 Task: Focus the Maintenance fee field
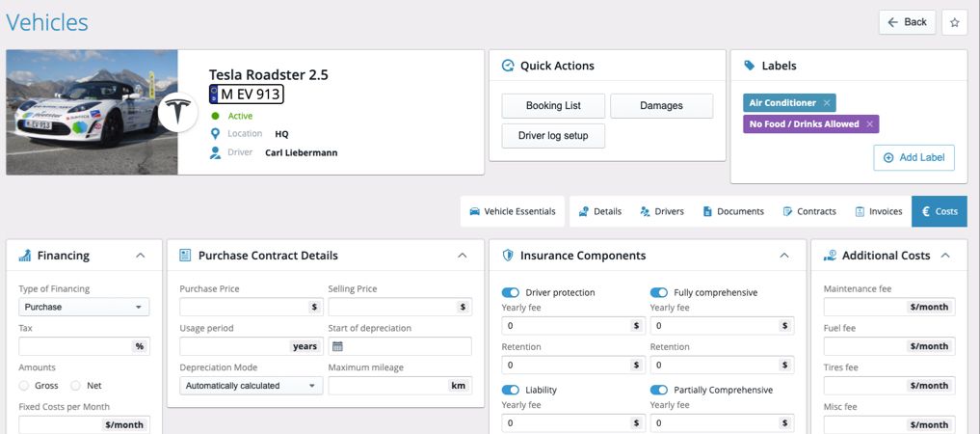889,307
